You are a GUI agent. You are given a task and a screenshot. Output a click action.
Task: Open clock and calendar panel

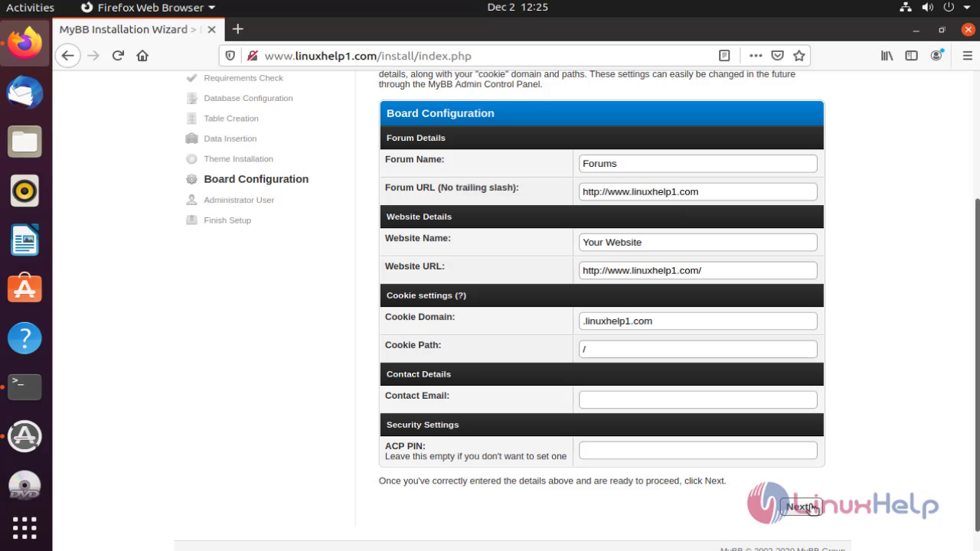[x=518, y=8]
